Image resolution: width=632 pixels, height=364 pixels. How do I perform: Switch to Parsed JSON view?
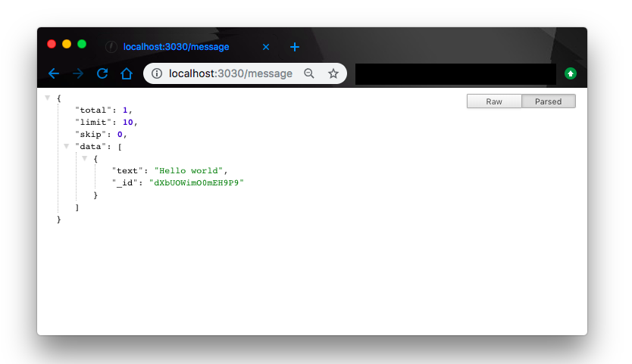pyautogui.click(x=549, y=101)
